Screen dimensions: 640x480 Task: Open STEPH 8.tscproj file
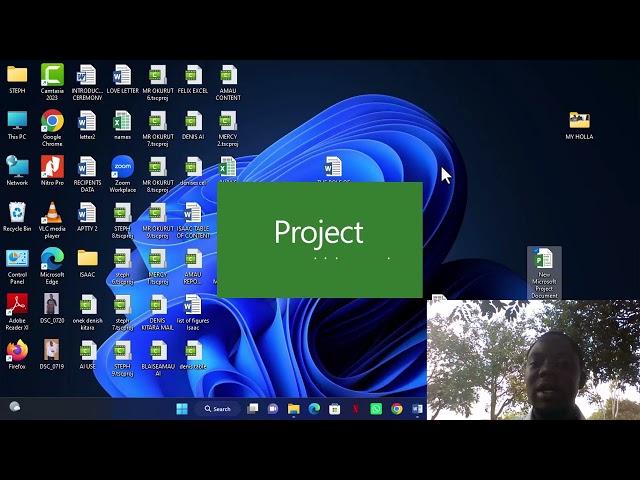[122, 220]
